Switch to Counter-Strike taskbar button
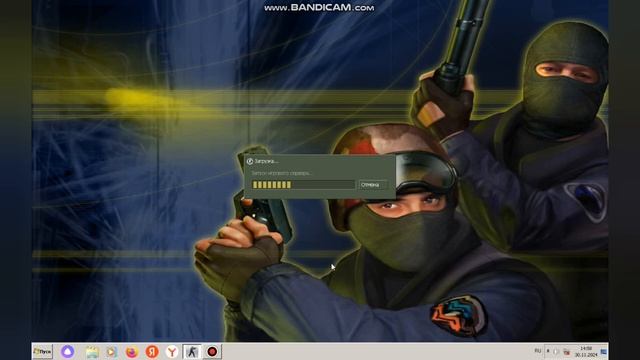640x360 pixels. (x=191, y=351)
